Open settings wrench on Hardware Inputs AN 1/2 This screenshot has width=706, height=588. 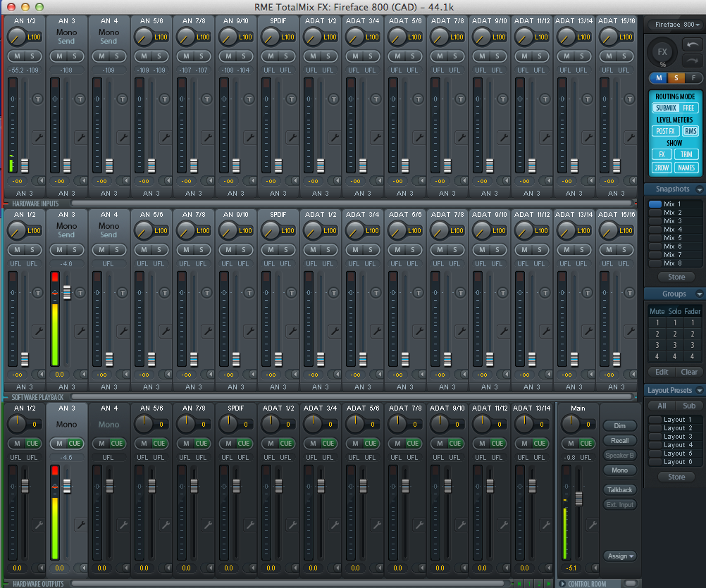coord(39,137)
